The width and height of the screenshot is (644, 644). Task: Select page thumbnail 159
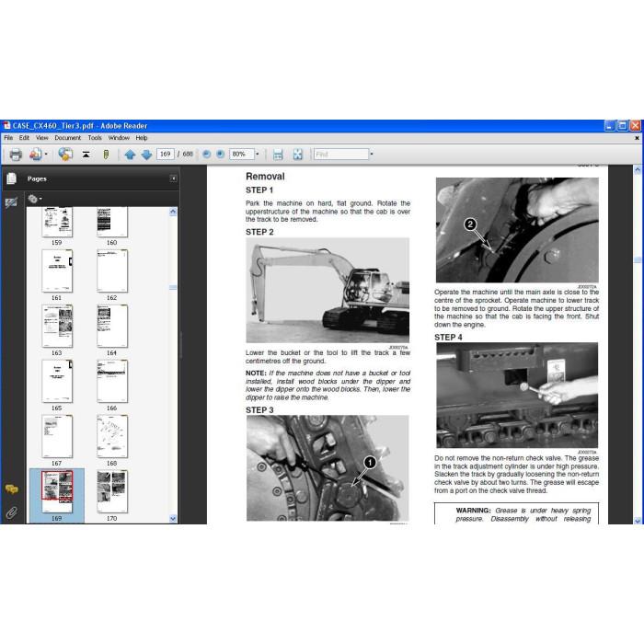[x=57, y=223]
